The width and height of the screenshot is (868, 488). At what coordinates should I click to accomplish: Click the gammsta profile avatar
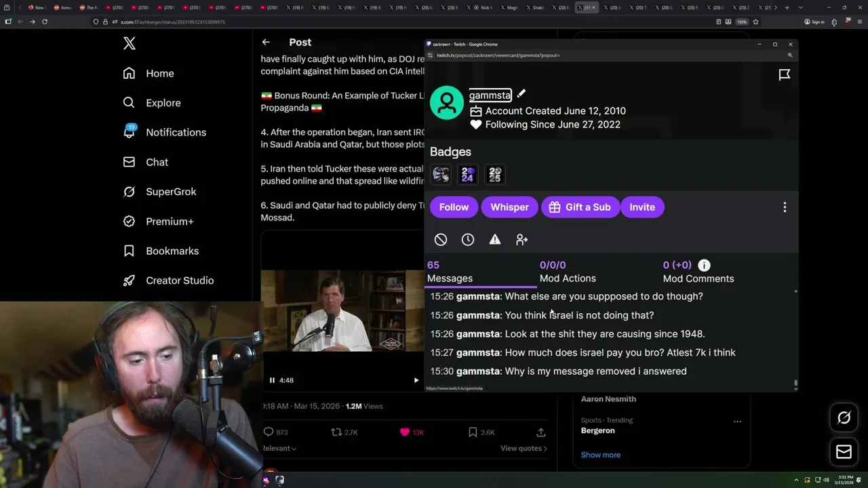(x=447, y=103)
